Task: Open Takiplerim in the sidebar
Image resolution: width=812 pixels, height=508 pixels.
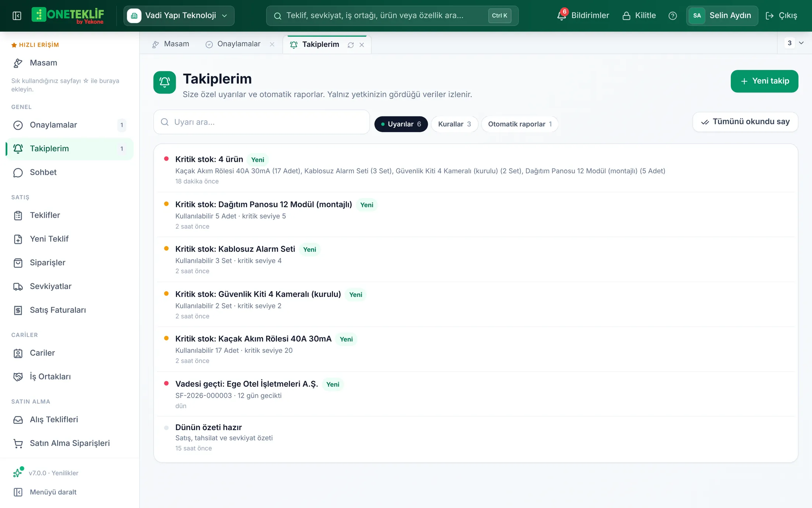Action: point(70,149)
